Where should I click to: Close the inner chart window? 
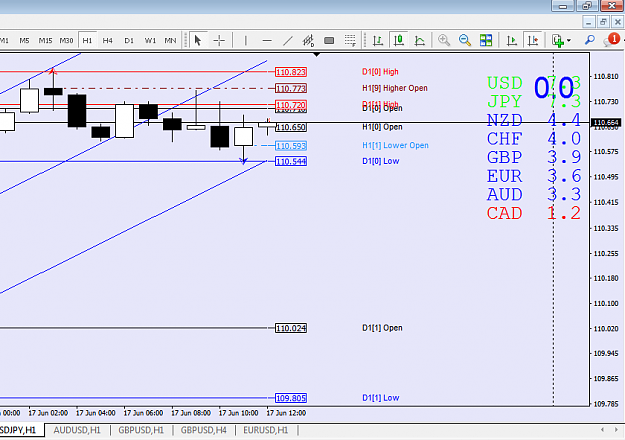pos(617,22)
